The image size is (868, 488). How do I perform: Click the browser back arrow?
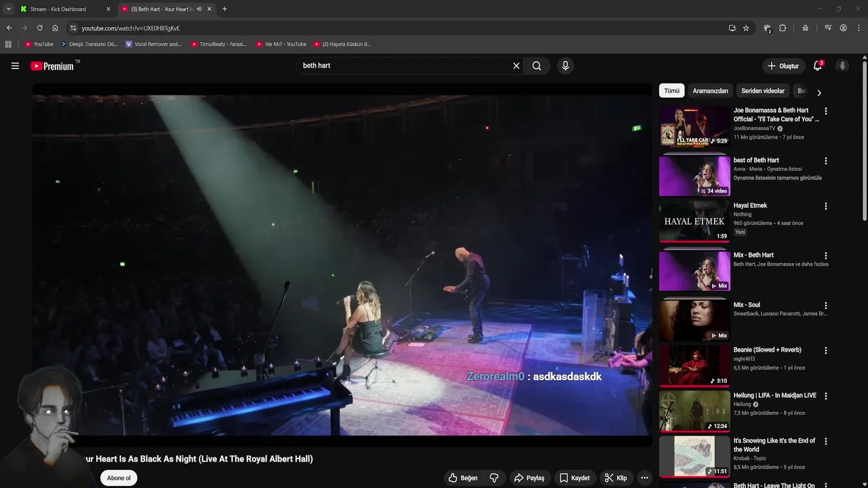[x=9, y=28]
